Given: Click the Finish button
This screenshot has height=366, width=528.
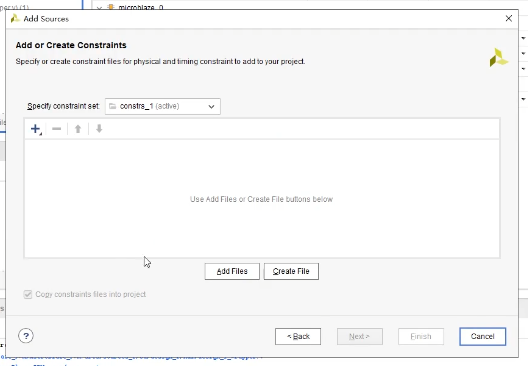Looking at the screenshot, I should [421, 336].
